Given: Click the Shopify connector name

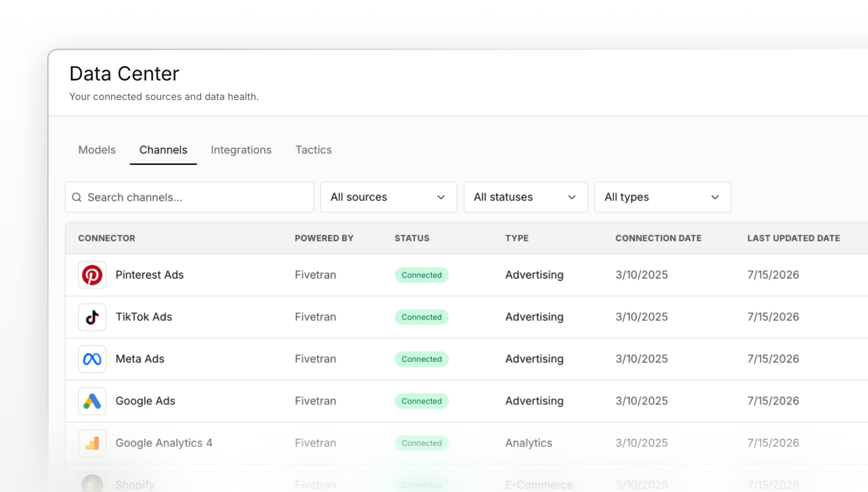Looking at the screenshot, I should [135, 485].
